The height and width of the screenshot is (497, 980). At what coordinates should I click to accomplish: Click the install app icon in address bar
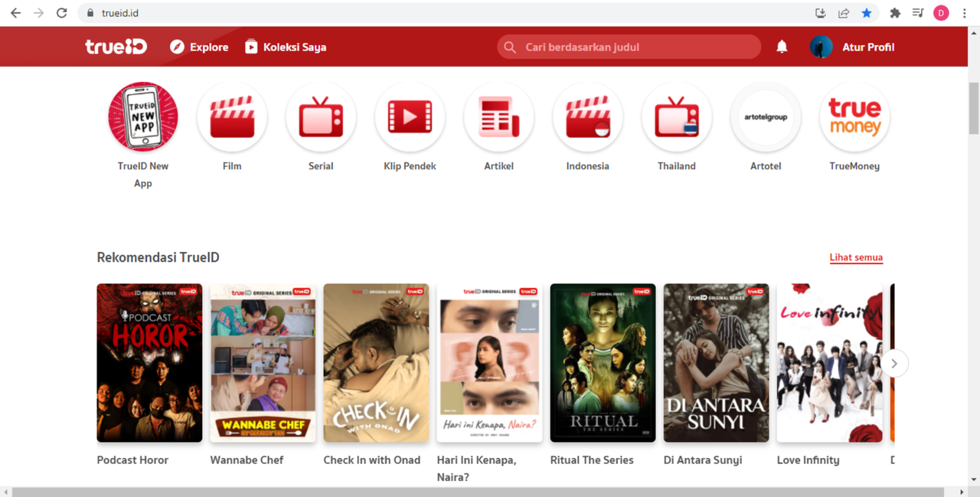point(821,13)
